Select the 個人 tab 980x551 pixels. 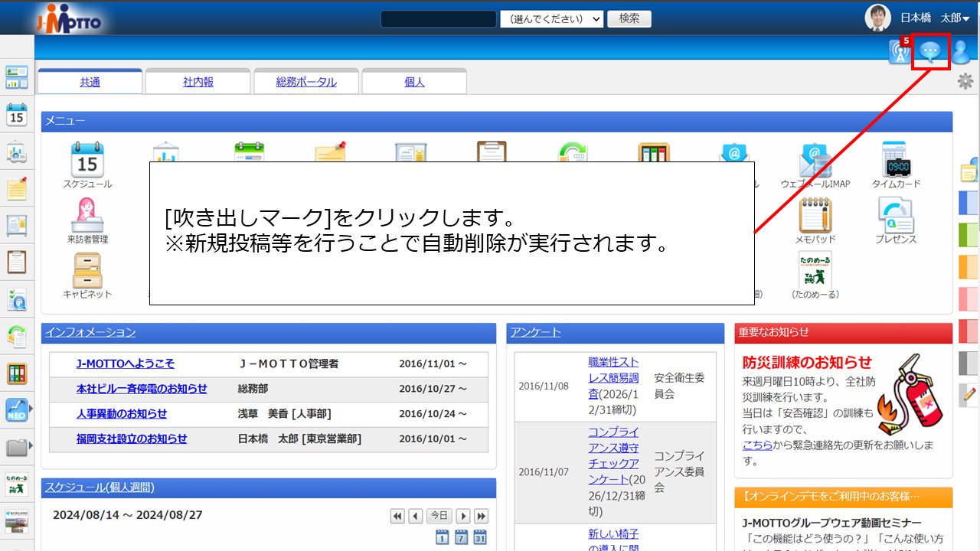(x=414, y=82)
